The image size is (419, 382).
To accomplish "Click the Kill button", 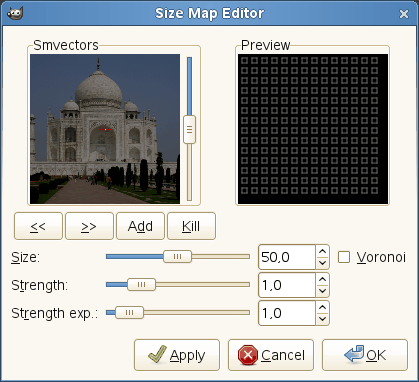I will click(x=191, y=226).
